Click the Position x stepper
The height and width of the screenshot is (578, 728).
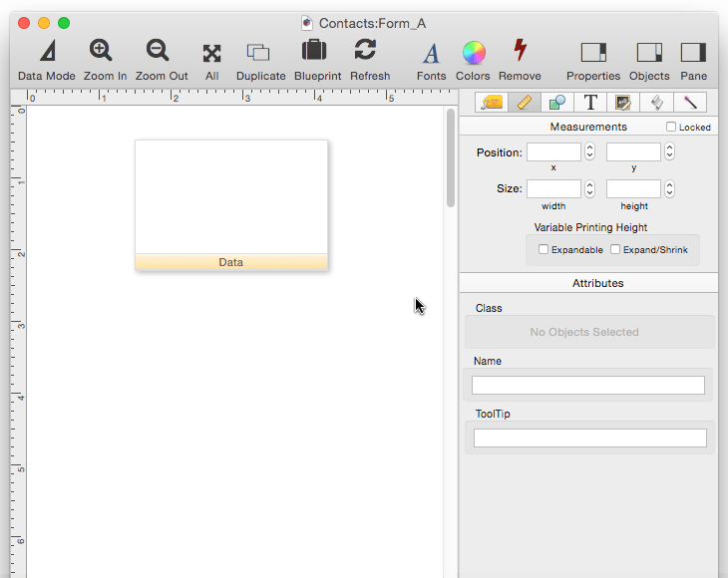[x=590, y=151]
